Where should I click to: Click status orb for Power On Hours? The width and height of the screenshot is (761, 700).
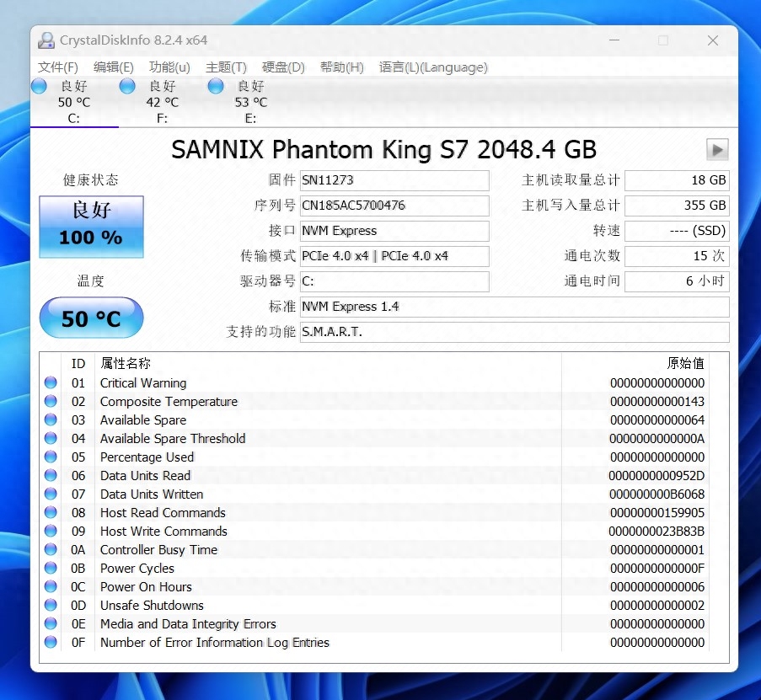click(x=51, y=586)
